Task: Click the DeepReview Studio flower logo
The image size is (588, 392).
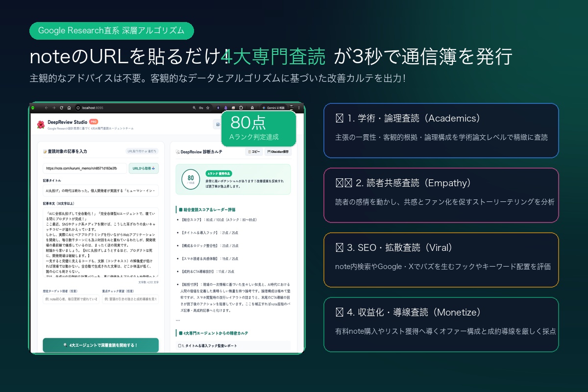Action: [41, 124]
